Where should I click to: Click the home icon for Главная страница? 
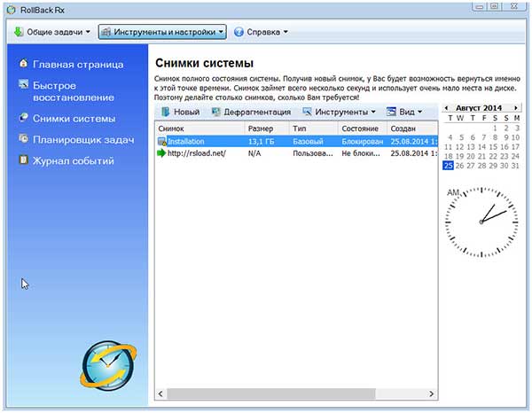23,63
